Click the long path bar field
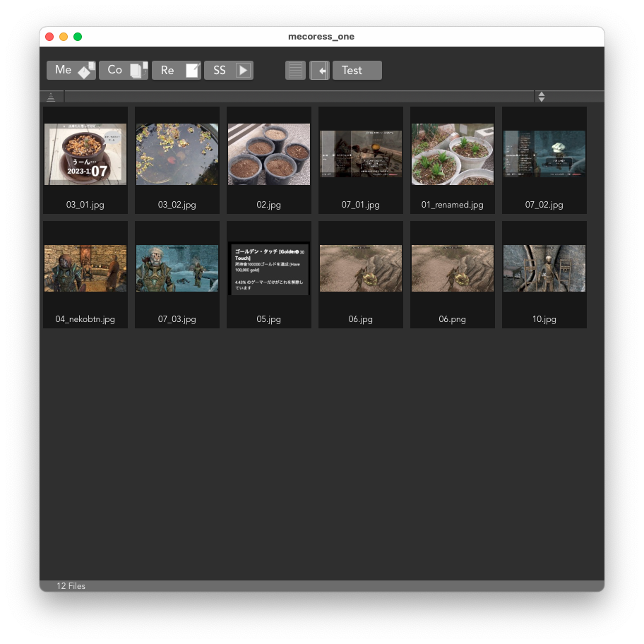 pyautogui.click(x=299, y=97)
